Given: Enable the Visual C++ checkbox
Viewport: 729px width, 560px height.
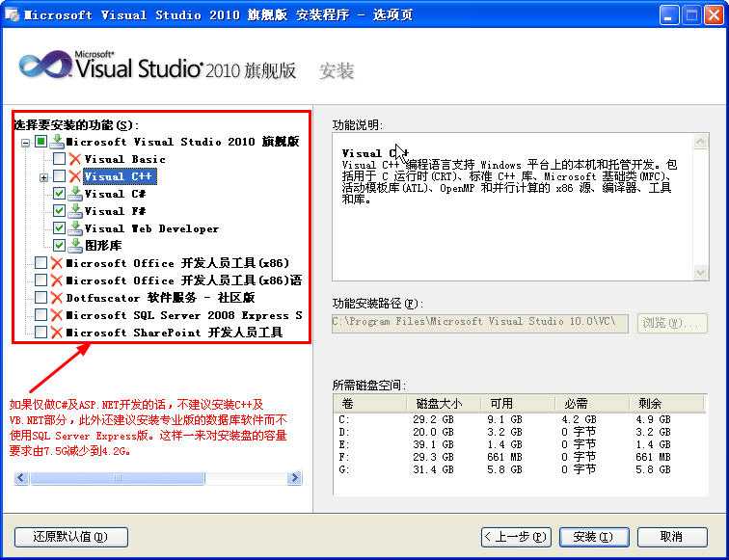Looking at the screenshot, I should pyautogui.click(x=59, y=176).
